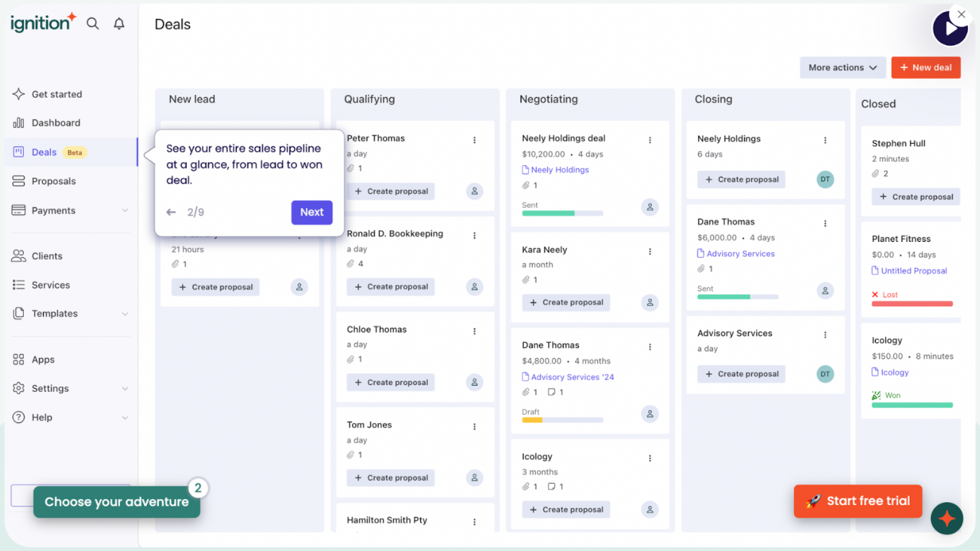This screenshot has width=980, height=551.
Task: Click the Start free trial button
Action: 858,501
